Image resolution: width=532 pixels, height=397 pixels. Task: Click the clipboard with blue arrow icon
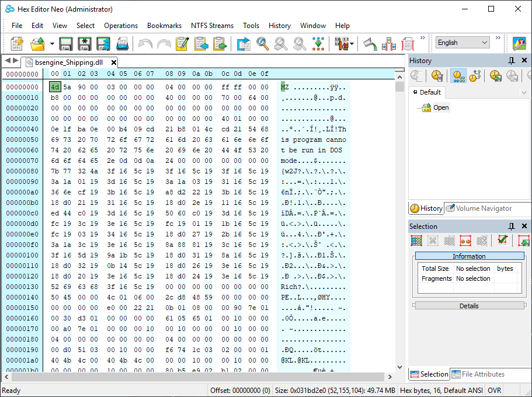click(x=201, y=43)
